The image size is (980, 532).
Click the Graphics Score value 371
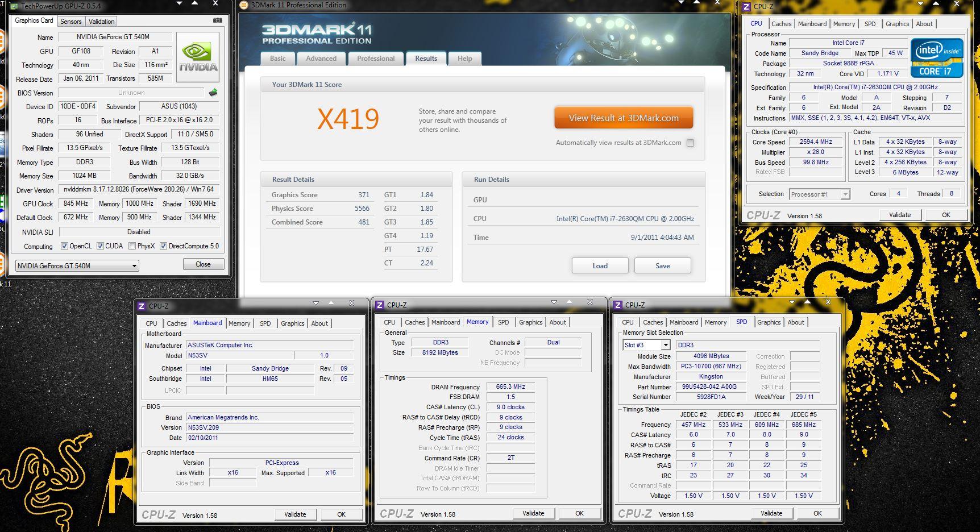(x=364, y=195)
